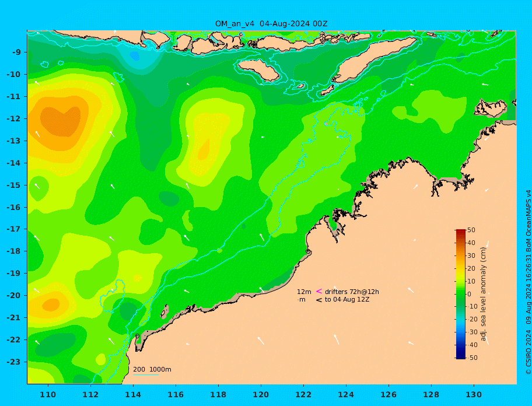Click the latitude axis label -22

click(14, 340)
